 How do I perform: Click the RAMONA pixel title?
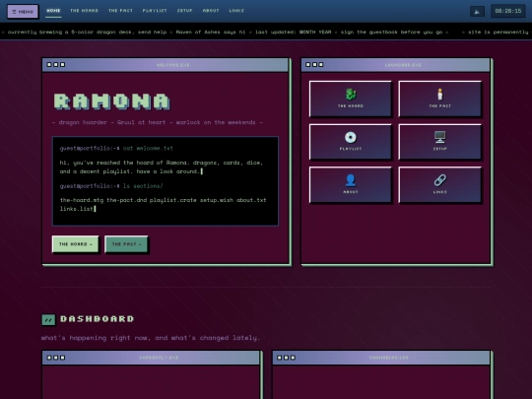point(111,101)
